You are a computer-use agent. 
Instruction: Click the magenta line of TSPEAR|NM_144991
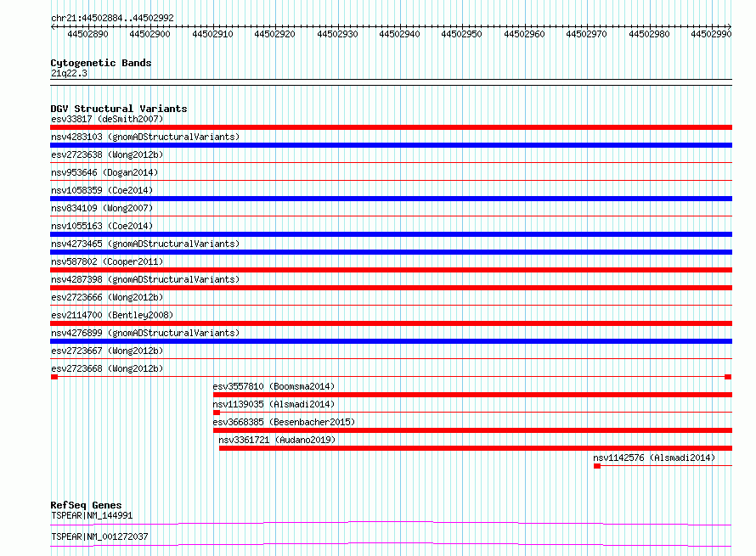pyautogui.click(x=391, y=523)
